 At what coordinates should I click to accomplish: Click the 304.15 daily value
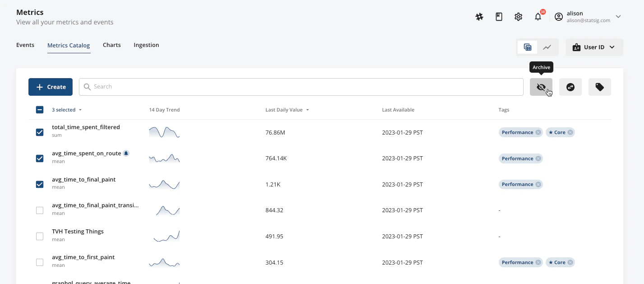click(274, 262)
